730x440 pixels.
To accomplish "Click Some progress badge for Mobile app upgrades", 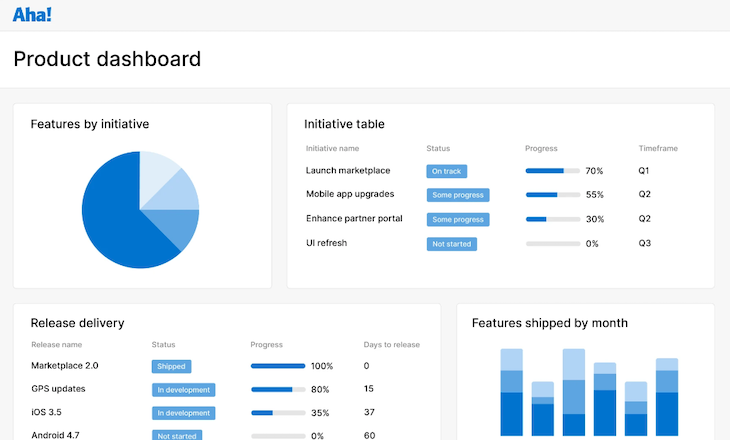I will [x=458, y=195].
